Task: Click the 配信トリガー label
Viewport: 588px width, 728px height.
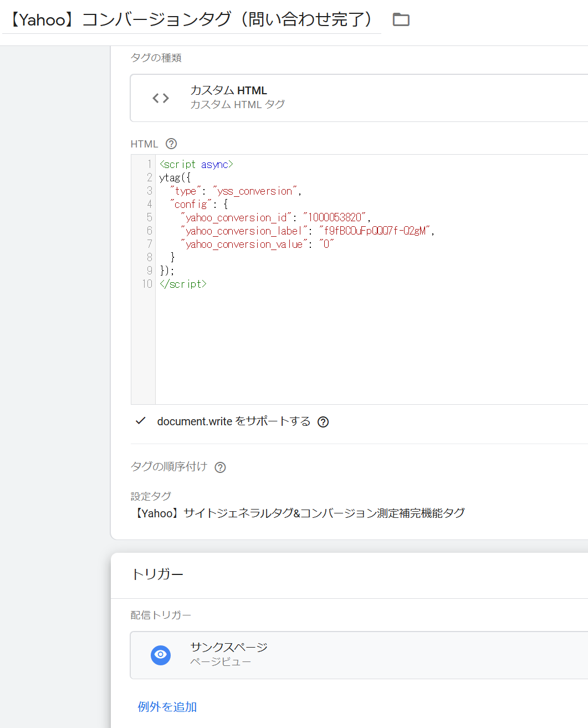Action: coord(161,615)
